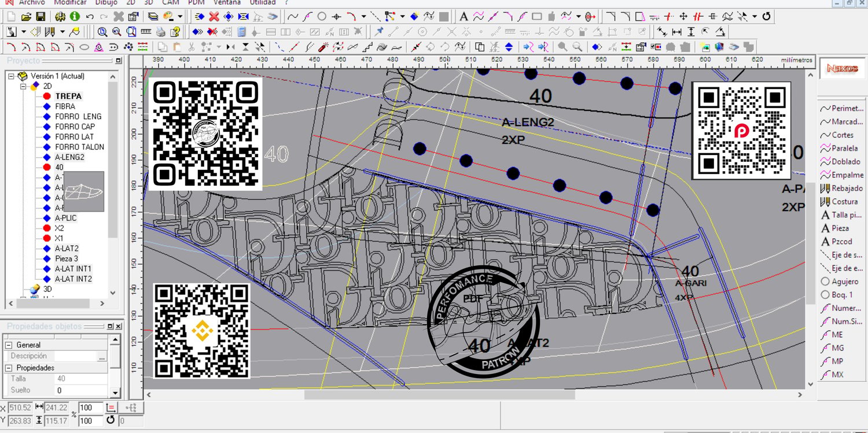Create a new file with the blank page icon
Image resolution: width=868 pixels, height=433 pixels.
(x=11, y=16)
